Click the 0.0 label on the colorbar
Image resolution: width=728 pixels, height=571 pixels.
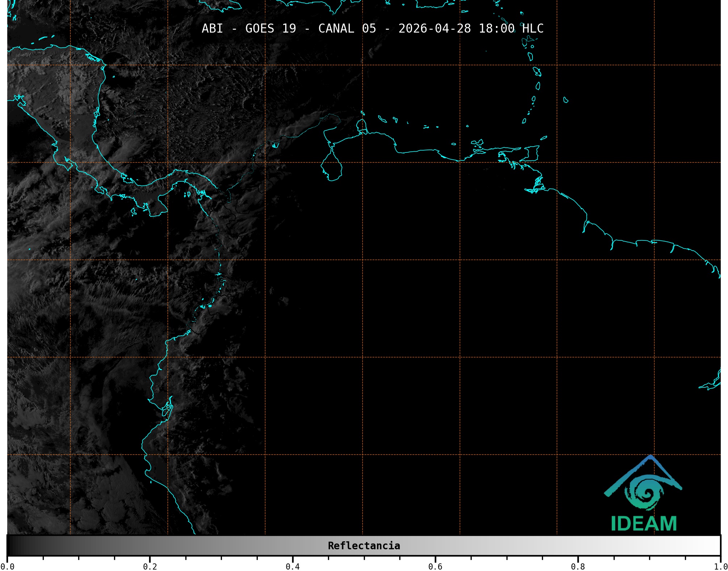pyautogui.click(x=7, y=566)
